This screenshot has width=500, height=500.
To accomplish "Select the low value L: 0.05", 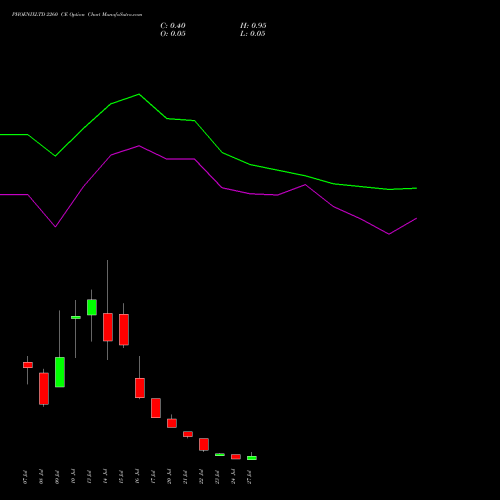I will [253, 34].
